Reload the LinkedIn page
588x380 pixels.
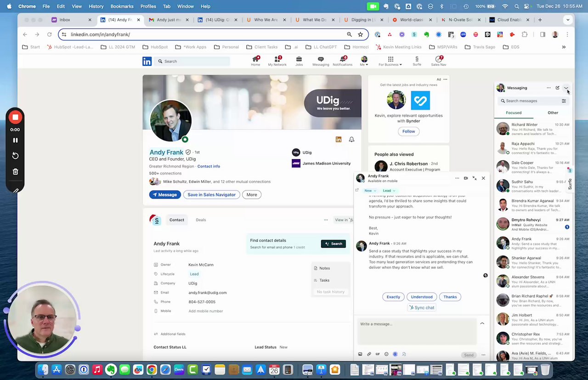pos(50,34)
